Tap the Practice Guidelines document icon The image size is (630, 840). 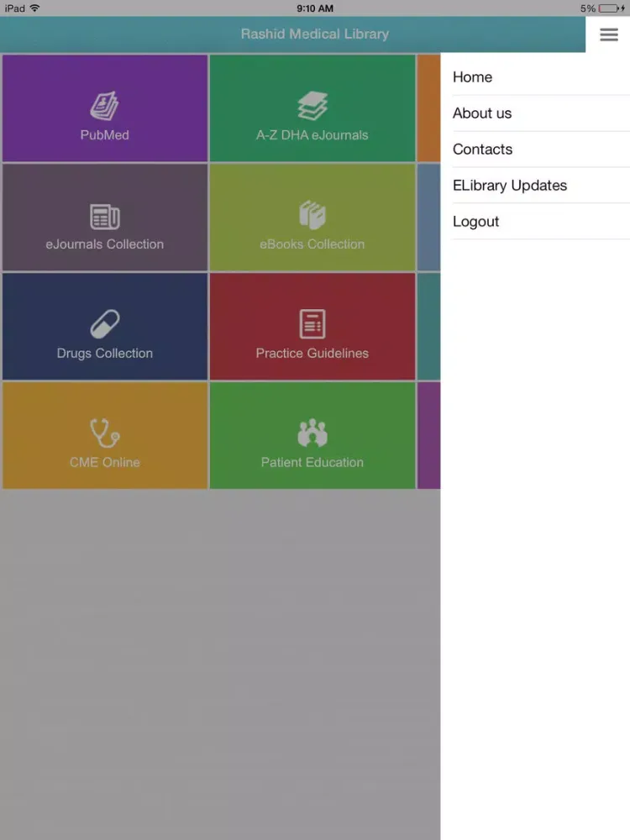312,324
